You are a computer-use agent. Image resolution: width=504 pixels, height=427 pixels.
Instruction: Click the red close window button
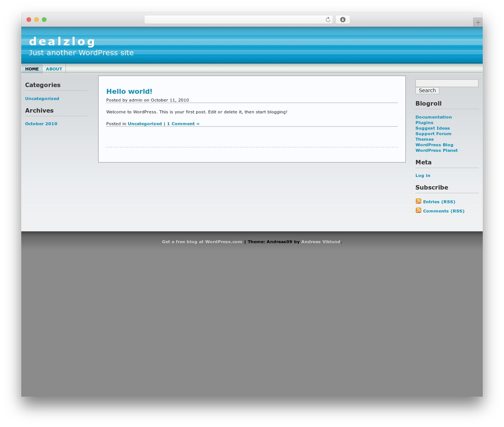click(29, 20)
